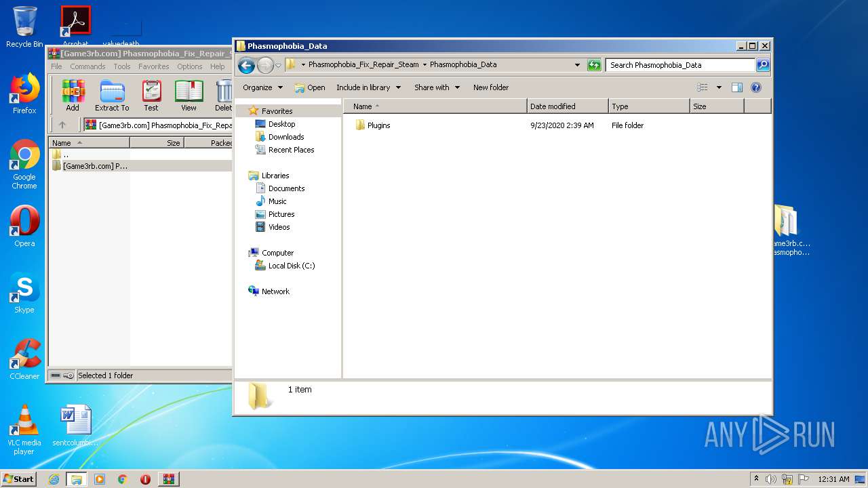The height and width of the screenshot is (488, 868).
Task: Expand the Share with dropdown
Action: click(x=437, y=87)
